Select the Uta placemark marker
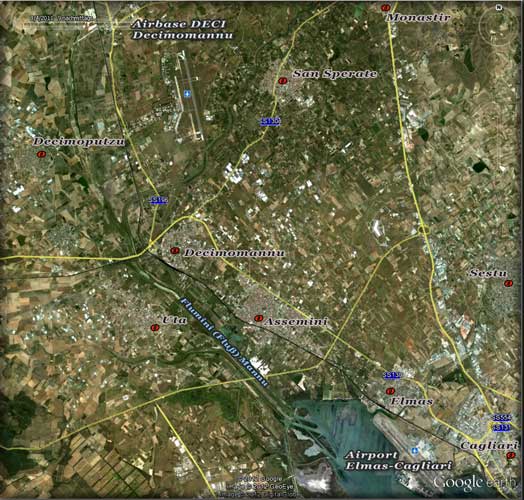The image size is (524, 500). point(154,328)
